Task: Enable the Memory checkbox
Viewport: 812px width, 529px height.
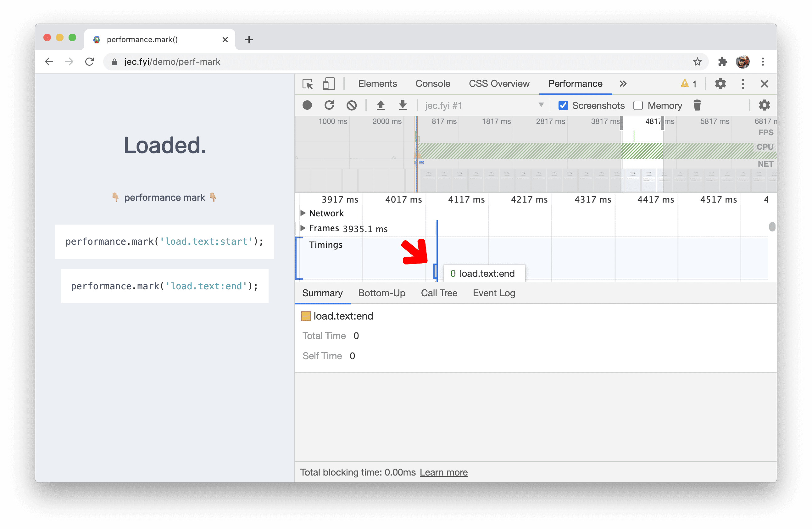Action: pos(639,105)
